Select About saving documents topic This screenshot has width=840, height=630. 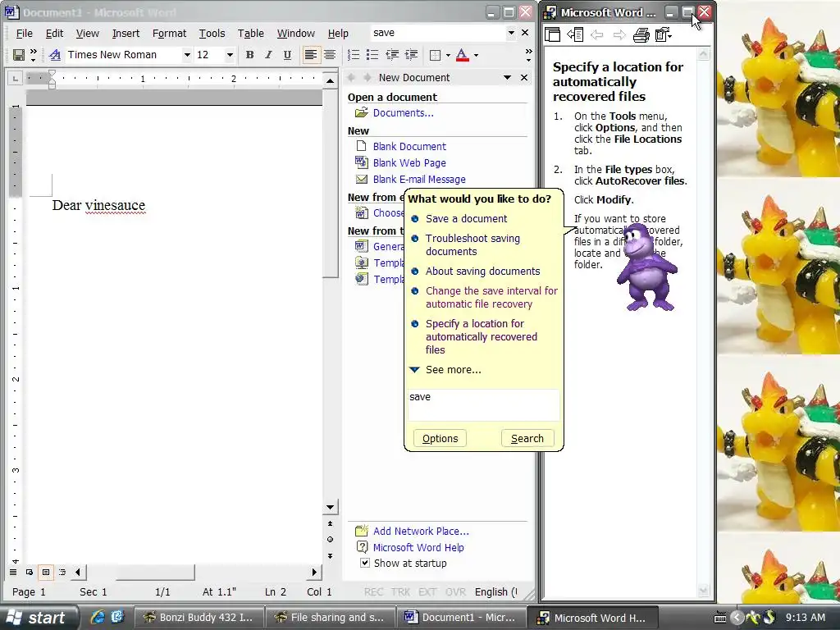[482, 271]
